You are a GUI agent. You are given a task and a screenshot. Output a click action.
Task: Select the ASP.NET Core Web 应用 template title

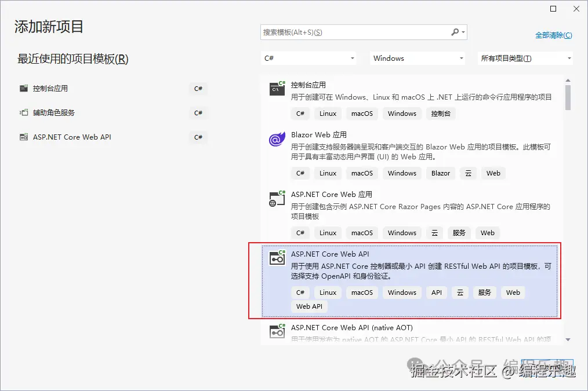pos(332,195)
